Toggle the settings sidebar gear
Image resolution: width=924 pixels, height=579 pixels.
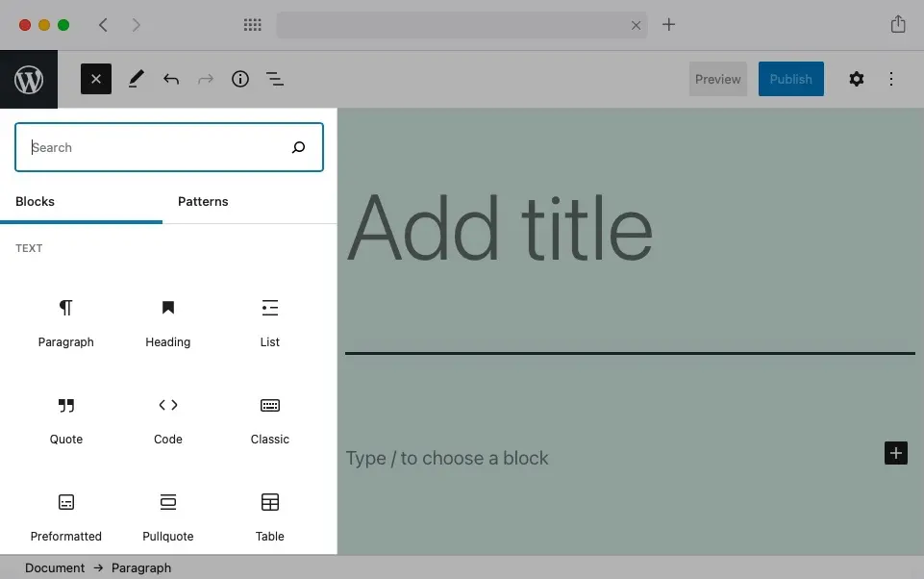point(856,79)
